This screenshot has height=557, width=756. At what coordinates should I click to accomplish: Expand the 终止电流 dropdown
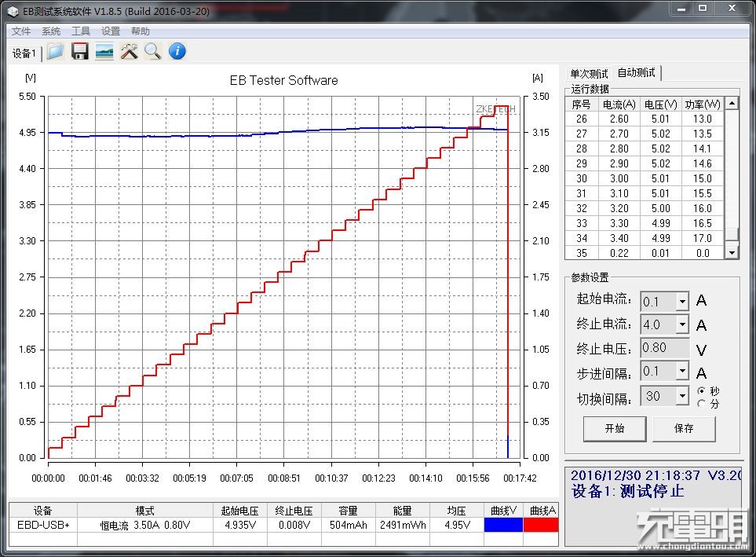(681, 324)
